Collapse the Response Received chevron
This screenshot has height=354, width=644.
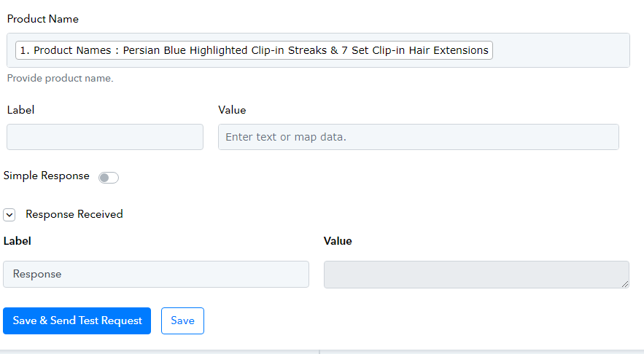pos(9,215)
